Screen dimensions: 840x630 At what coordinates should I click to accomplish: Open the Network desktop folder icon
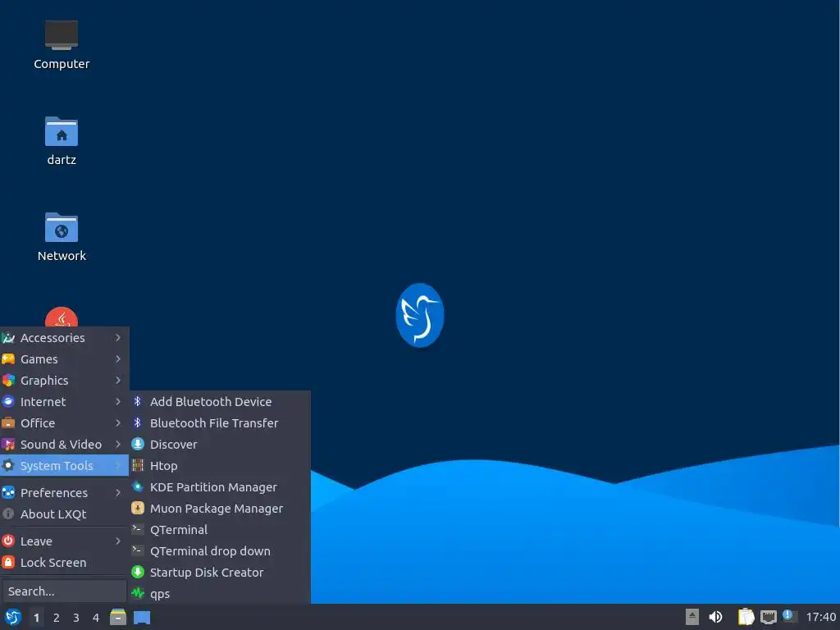tap(61, 237)
